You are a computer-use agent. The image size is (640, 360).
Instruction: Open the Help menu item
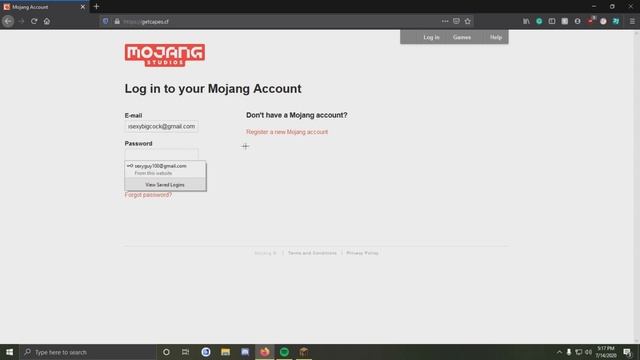click(496, 37)
